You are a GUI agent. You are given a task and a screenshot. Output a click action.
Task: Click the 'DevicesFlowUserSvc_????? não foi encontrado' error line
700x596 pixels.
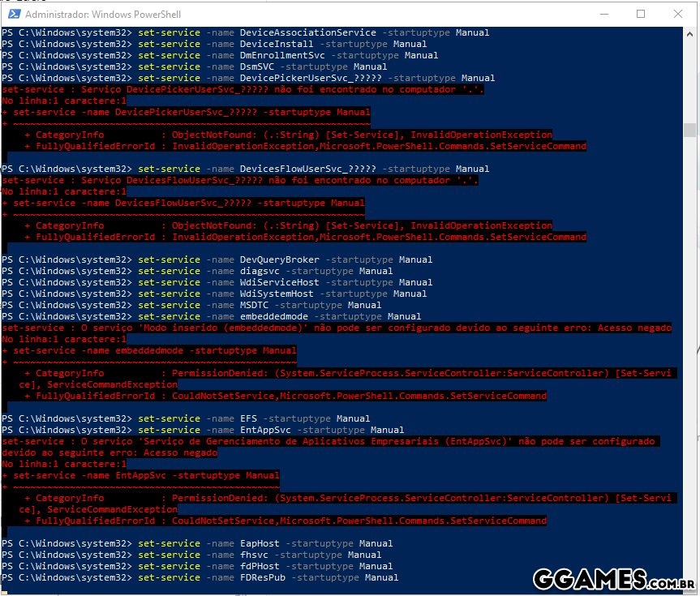(x=240, y=181)
